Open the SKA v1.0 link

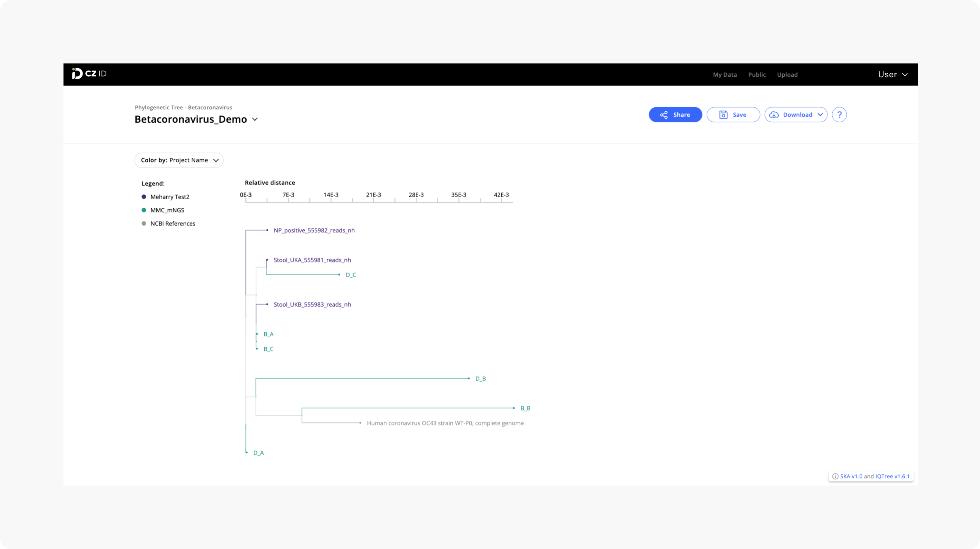(x=851, y=476)
